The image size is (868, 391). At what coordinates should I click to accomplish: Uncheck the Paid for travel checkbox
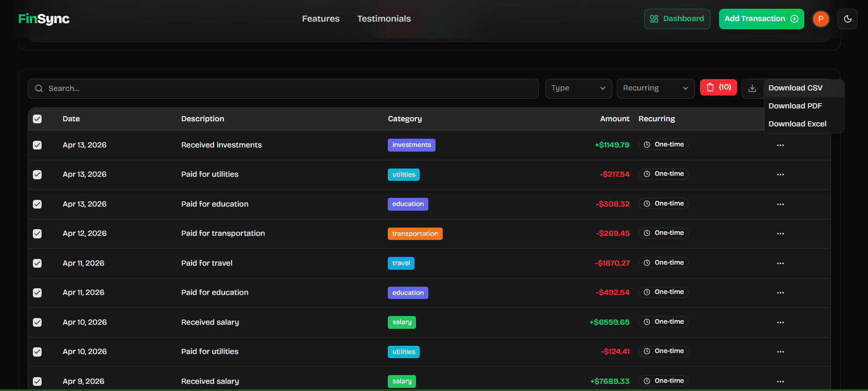coord(37,263)
